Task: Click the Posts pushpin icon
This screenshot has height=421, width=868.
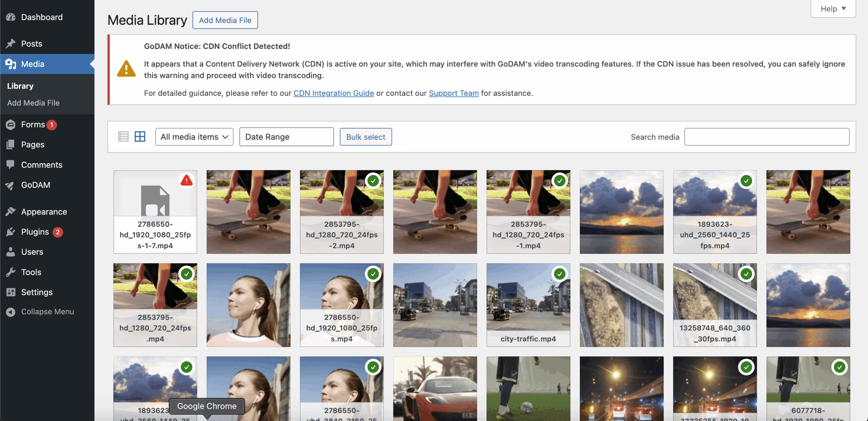Action: 11,44
